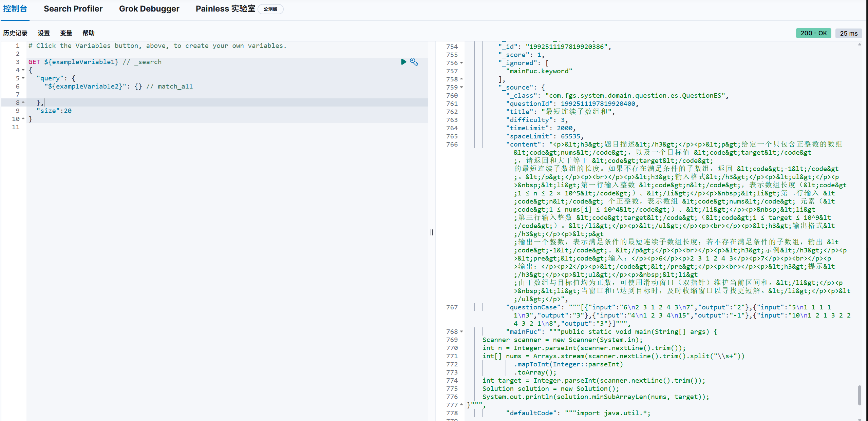The width and height of the screenshot is (868, 421).
Task: Open the wrench request options icon
Action: point(414,62)
